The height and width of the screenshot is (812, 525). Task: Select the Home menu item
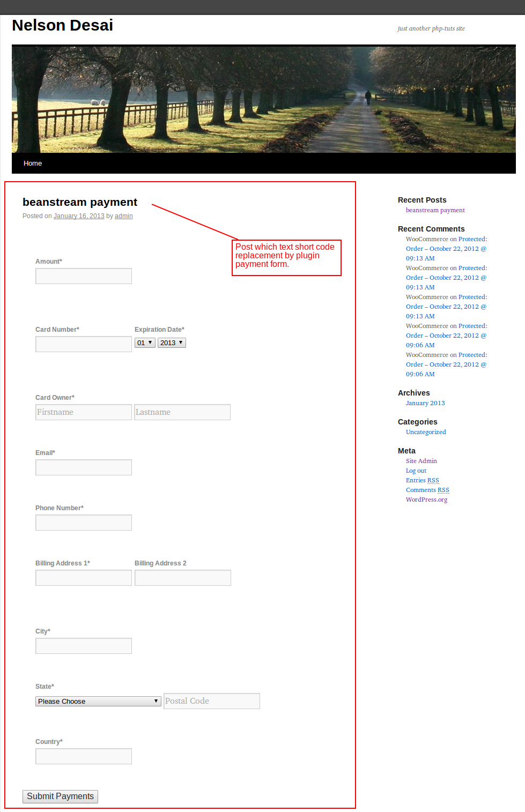click(33, 163)
